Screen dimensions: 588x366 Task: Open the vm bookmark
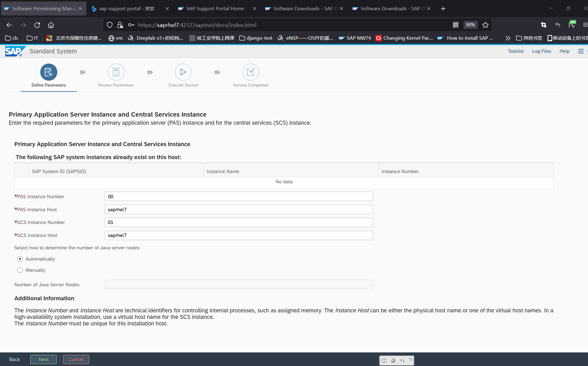(116, 38)
